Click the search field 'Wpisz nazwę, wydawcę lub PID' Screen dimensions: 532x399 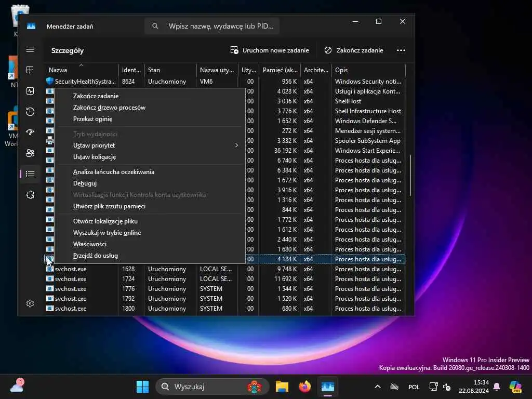point(212,26)
